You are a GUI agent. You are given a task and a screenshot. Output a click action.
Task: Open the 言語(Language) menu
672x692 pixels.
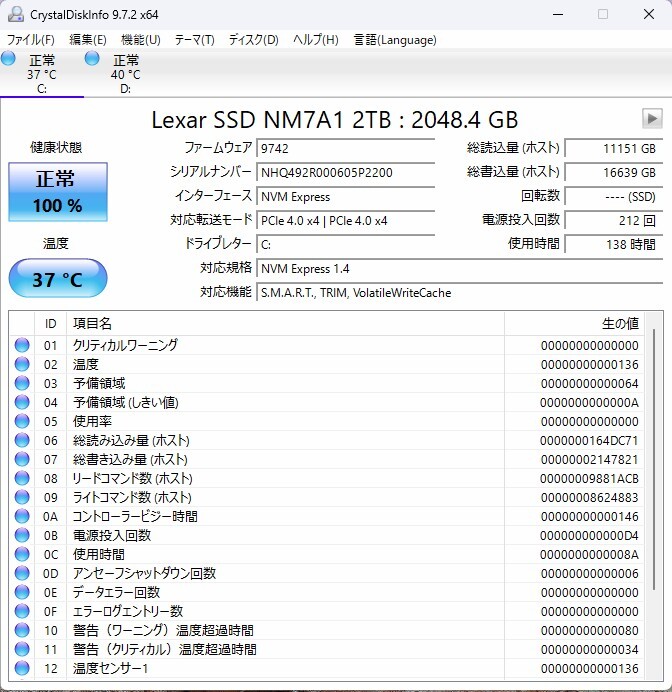click(x=395, y=40)
